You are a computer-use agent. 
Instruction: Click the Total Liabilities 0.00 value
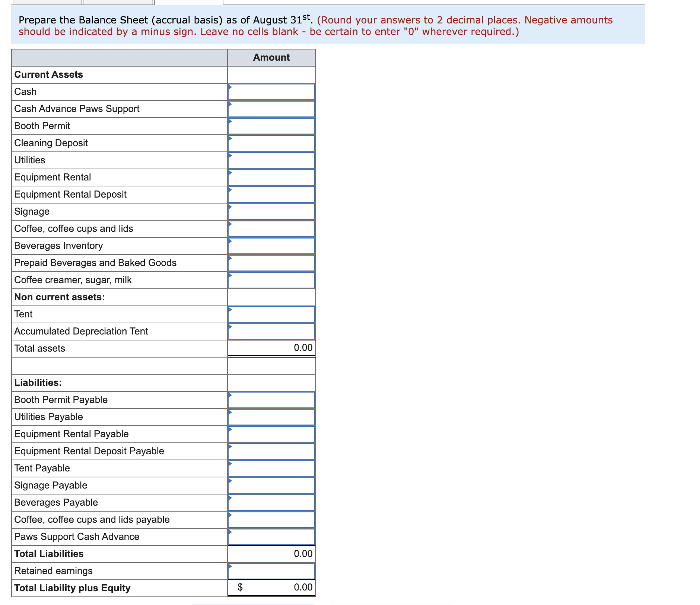point(303,554)
